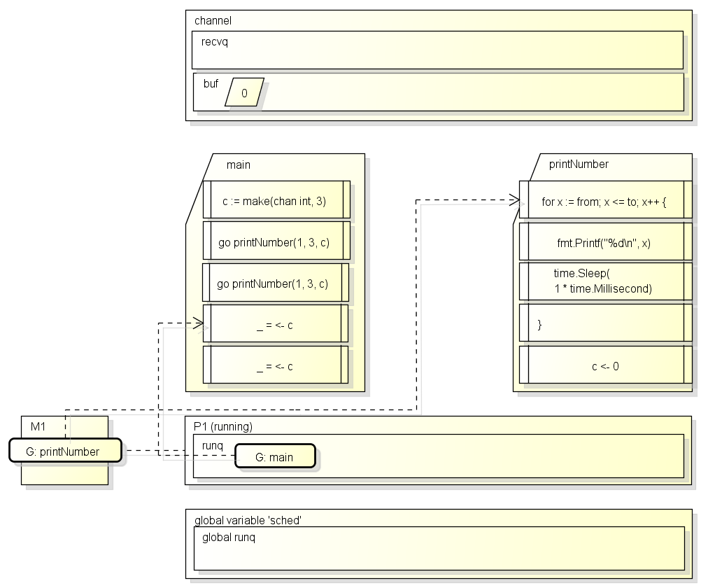Select the 'time.Sleep(1 * time.Millisecond)' block
701x588 pixels.
tap(606, 281)
